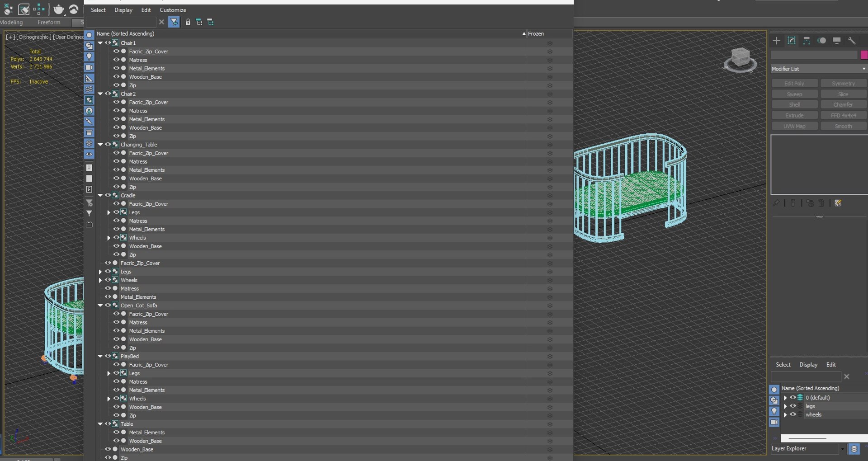
Task: Click the teapot render icon in main toolbar
Action: 58,9
